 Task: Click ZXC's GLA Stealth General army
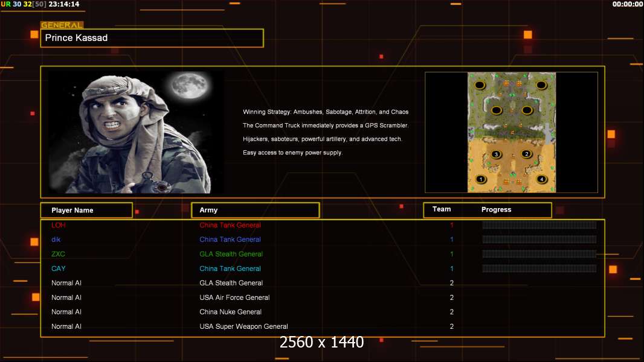coord(231,254)
